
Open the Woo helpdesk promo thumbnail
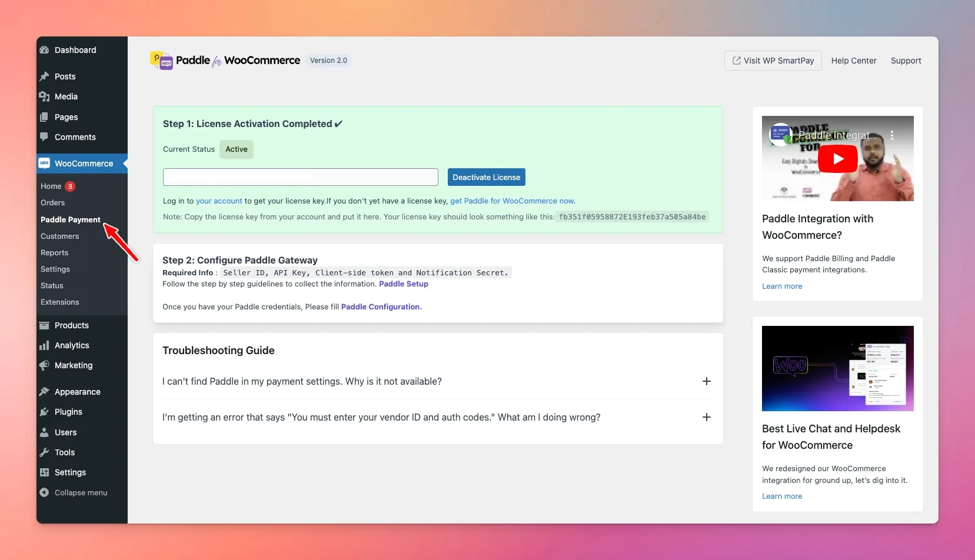[837, 368]
